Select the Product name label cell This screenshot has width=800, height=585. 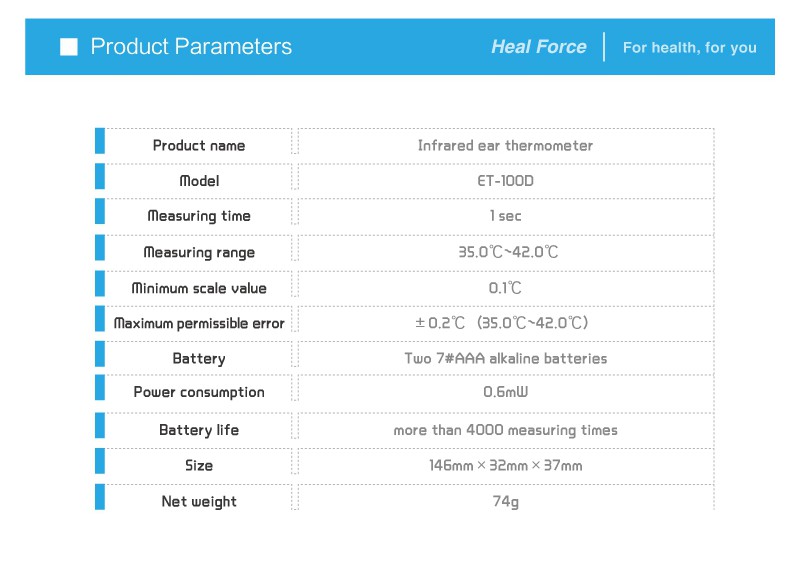click(199, 146)
